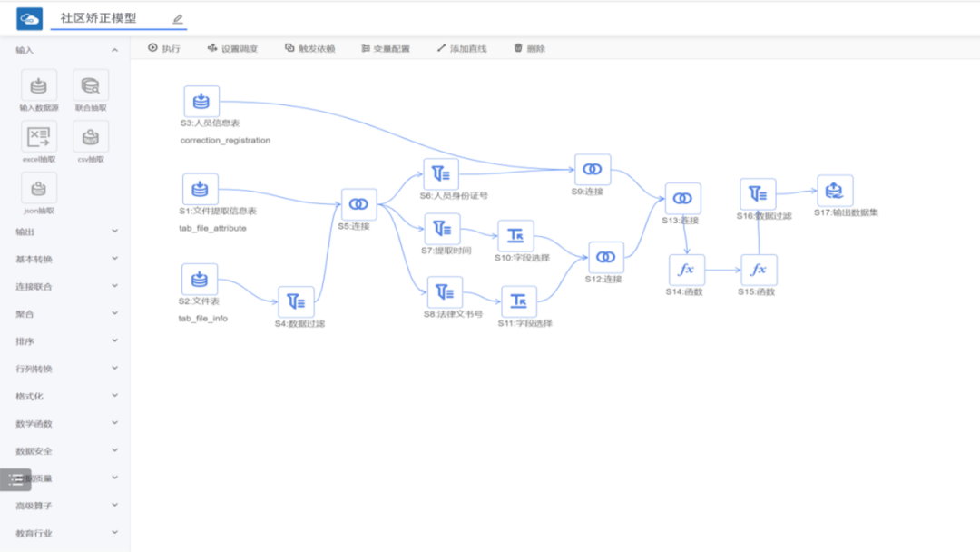Open 设置调度 scheduling settings

pyautogui.click(x=232, y=48)
